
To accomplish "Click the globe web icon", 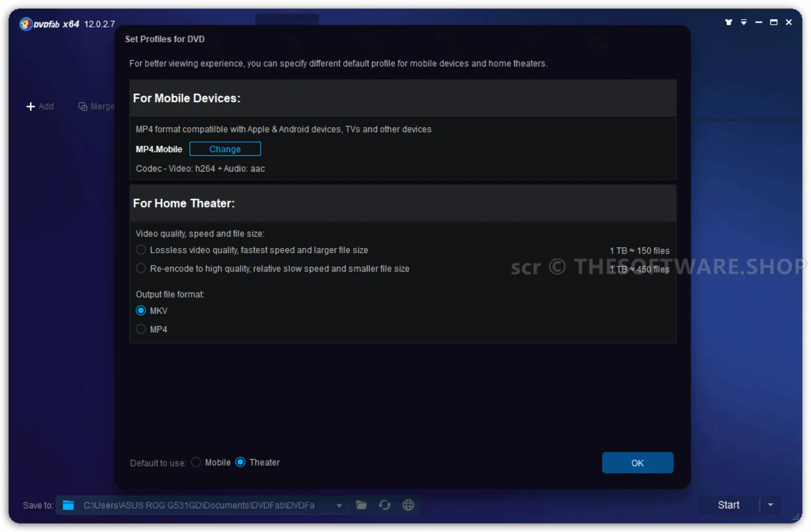I will click(x=408, y=505).
